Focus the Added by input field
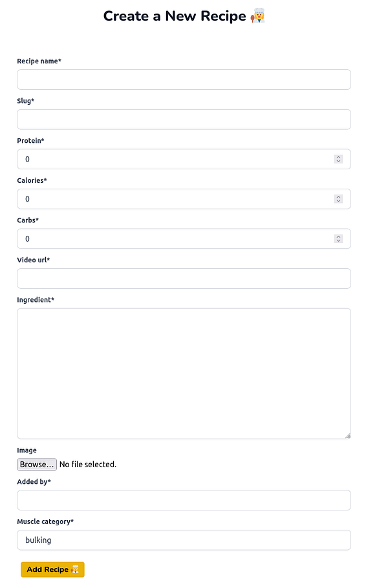388x588 pixels. (184, 500)
